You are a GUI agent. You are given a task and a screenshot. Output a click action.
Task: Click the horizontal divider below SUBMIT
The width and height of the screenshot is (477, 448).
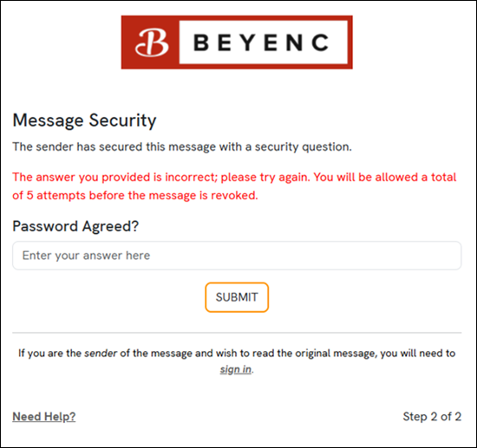click(x=237, y=333)
